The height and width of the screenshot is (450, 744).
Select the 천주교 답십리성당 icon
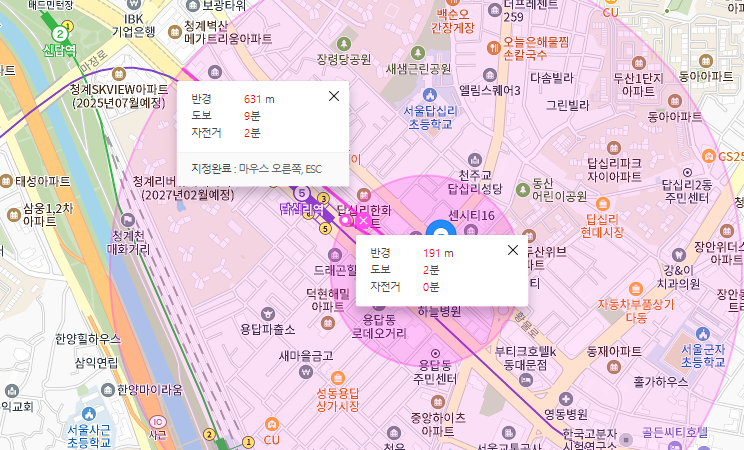pos(474,160)
